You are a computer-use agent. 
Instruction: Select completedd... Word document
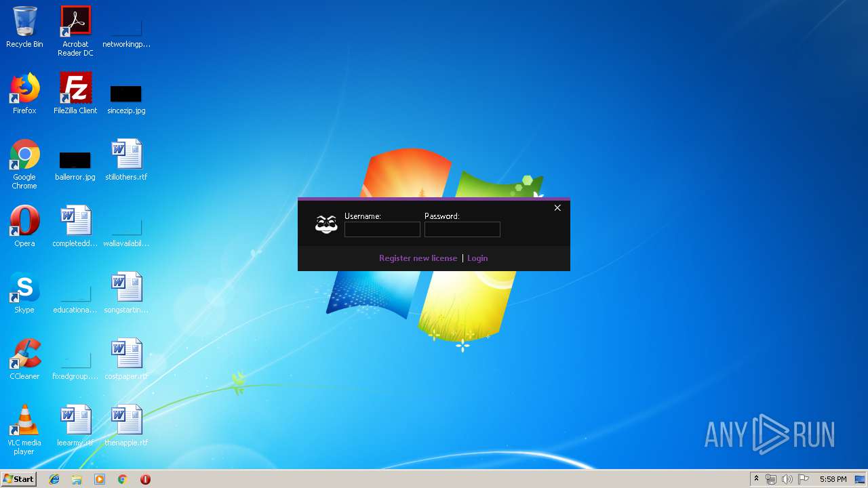(75, 227)
